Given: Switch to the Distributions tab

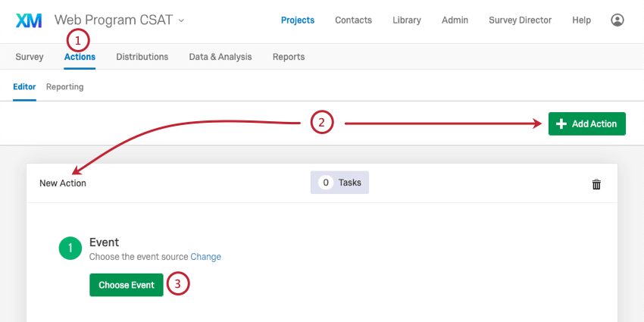Looking at the screenshot, I should pyautogui.click(x=142, y=57).
